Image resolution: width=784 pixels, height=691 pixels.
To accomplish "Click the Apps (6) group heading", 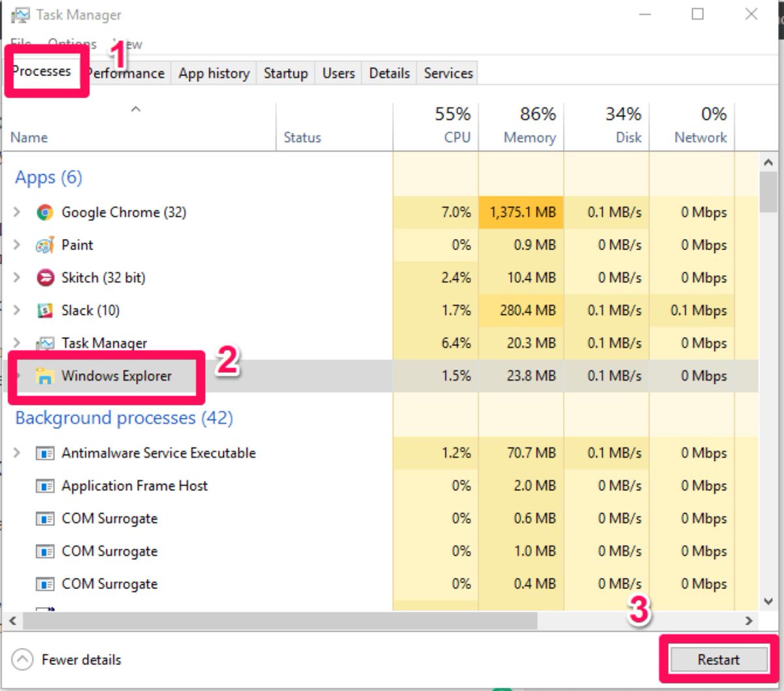I will pos(48,178).
